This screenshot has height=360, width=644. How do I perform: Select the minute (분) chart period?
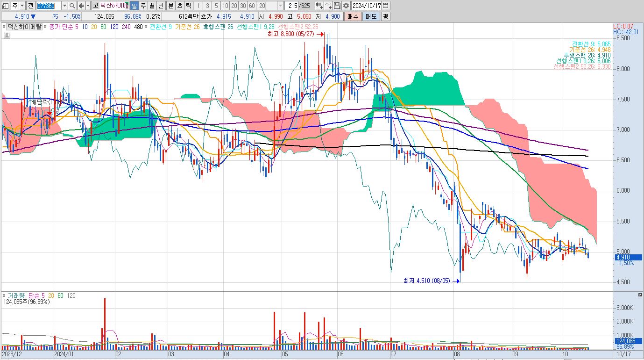click(170, 6)
